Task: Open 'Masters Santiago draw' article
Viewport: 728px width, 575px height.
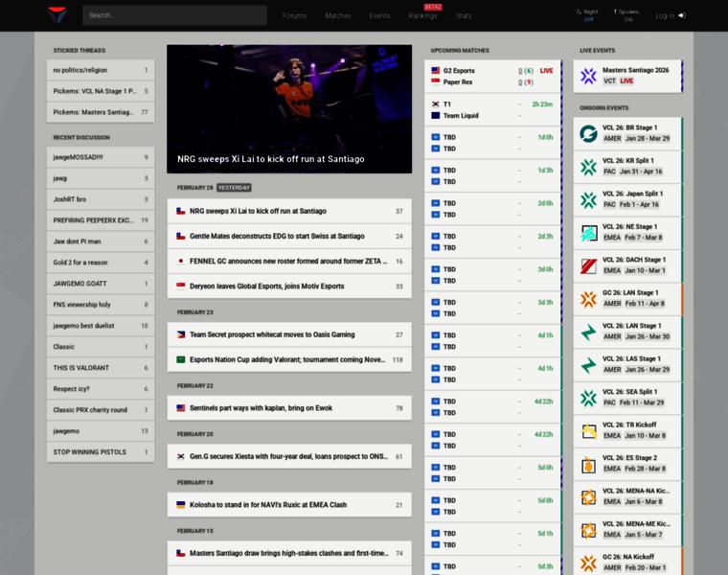Action: click(x=289, y=553)
